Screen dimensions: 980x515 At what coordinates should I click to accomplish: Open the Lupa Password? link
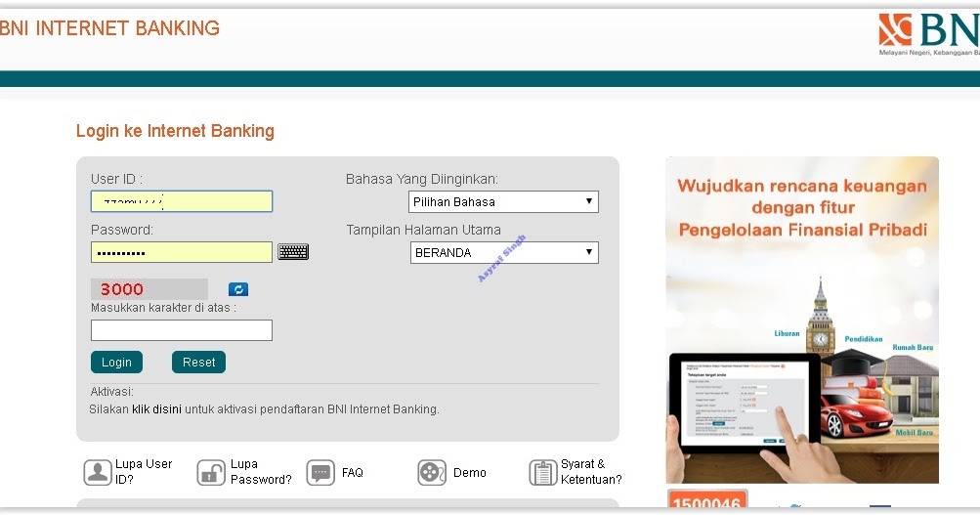click(261, 472)
